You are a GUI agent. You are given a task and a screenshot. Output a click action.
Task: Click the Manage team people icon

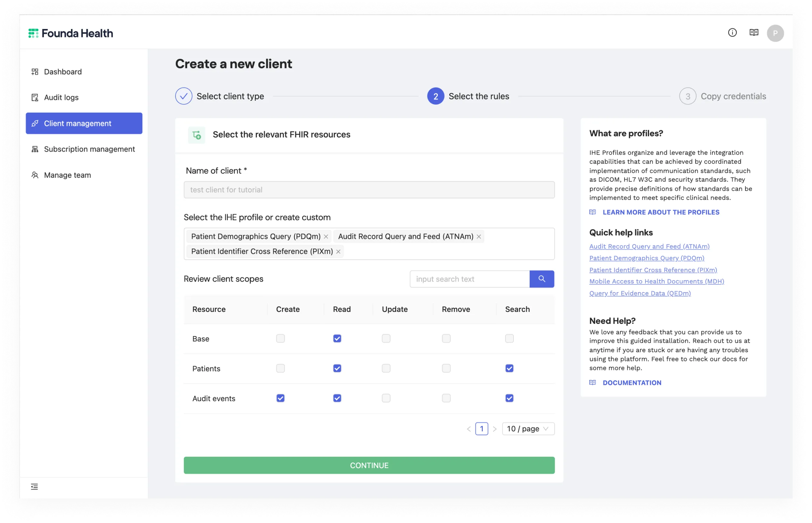tap(35, 175)
